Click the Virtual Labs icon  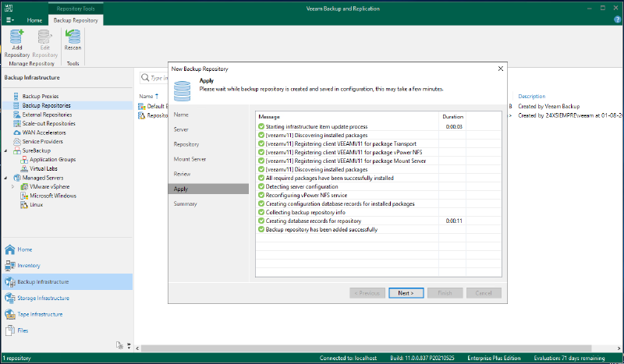point(24,168)
